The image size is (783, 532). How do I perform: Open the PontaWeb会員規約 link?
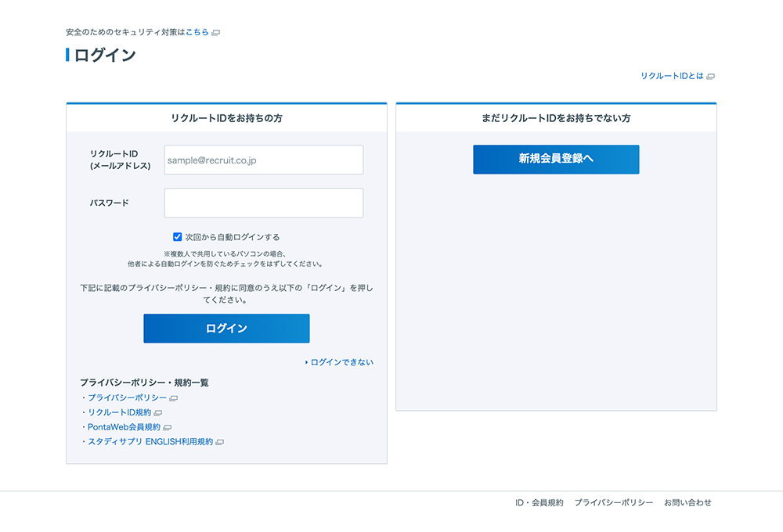pos(124,428)
